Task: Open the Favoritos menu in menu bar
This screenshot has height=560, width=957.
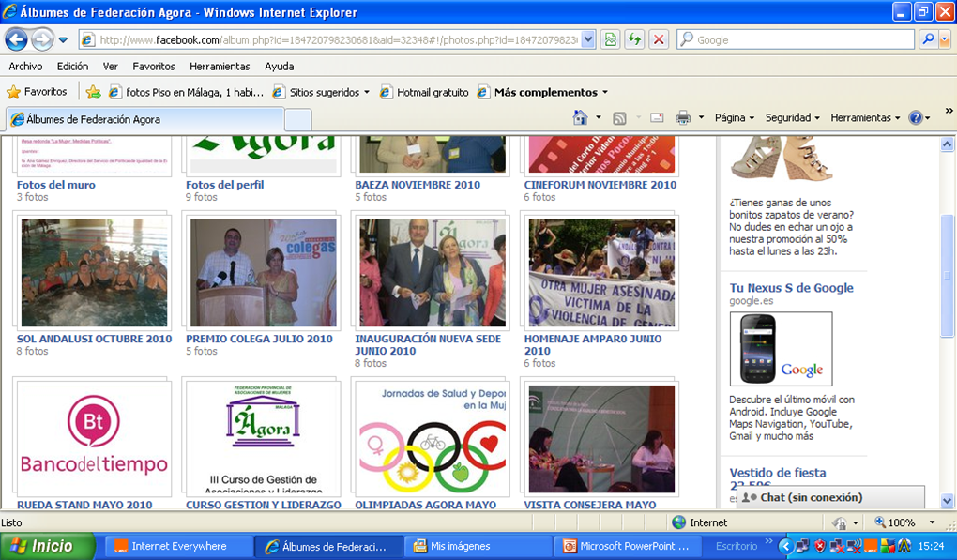Action: tap(154, 67)
